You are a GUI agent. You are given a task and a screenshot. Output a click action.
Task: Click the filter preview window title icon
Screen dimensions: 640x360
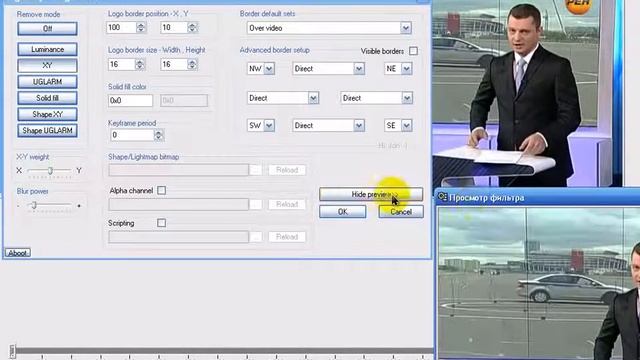442,198
